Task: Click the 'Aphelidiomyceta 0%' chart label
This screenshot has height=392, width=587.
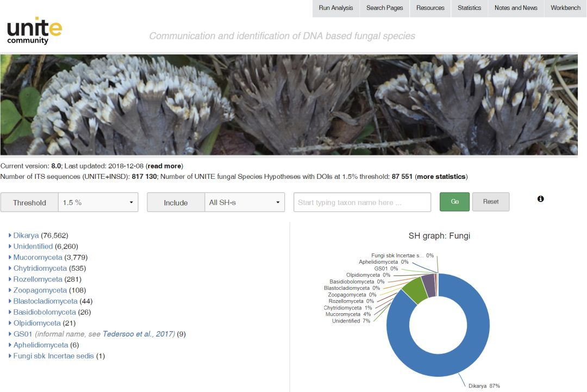Action: pos(384,262)
